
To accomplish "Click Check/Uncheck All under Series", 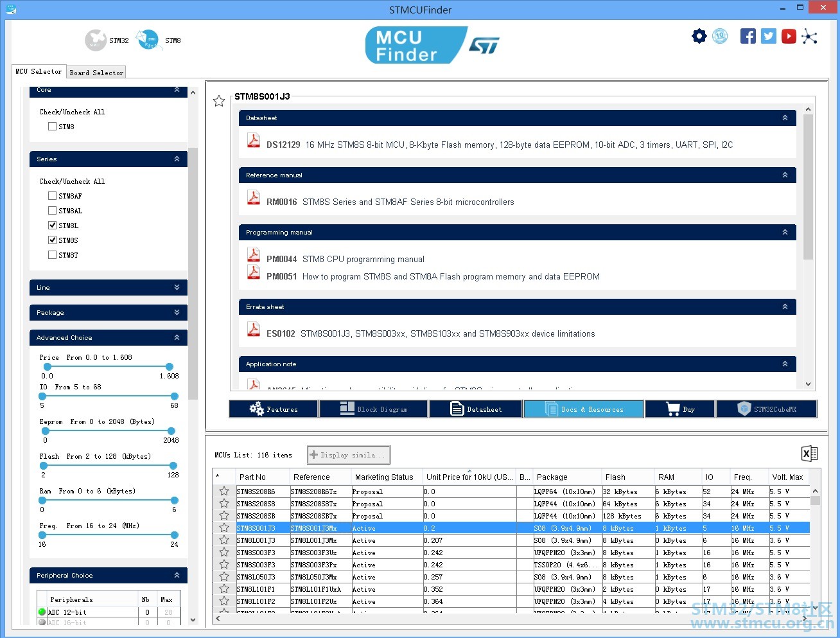I will pyautogui.click(x=72, y=181).
